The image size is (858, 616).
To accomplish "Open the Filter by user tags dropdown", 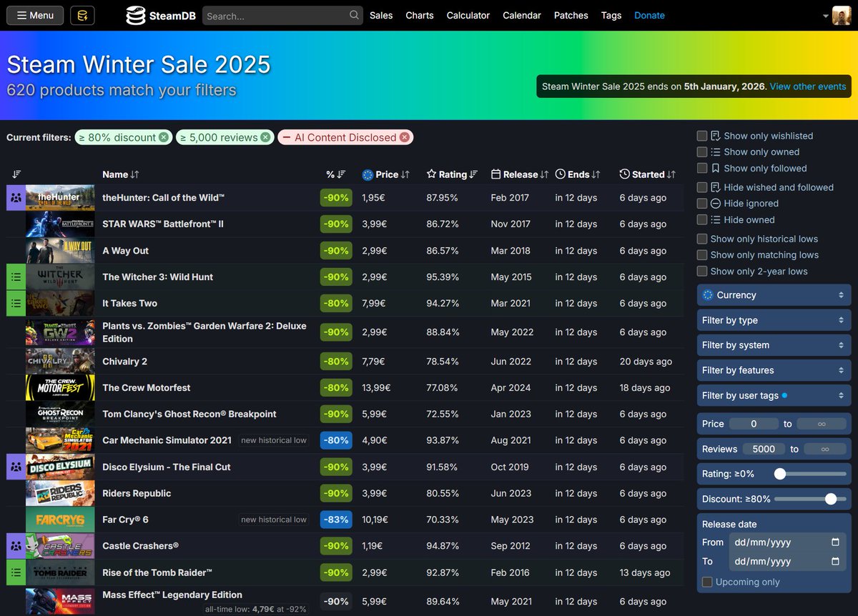I will [x=774, y=395].
